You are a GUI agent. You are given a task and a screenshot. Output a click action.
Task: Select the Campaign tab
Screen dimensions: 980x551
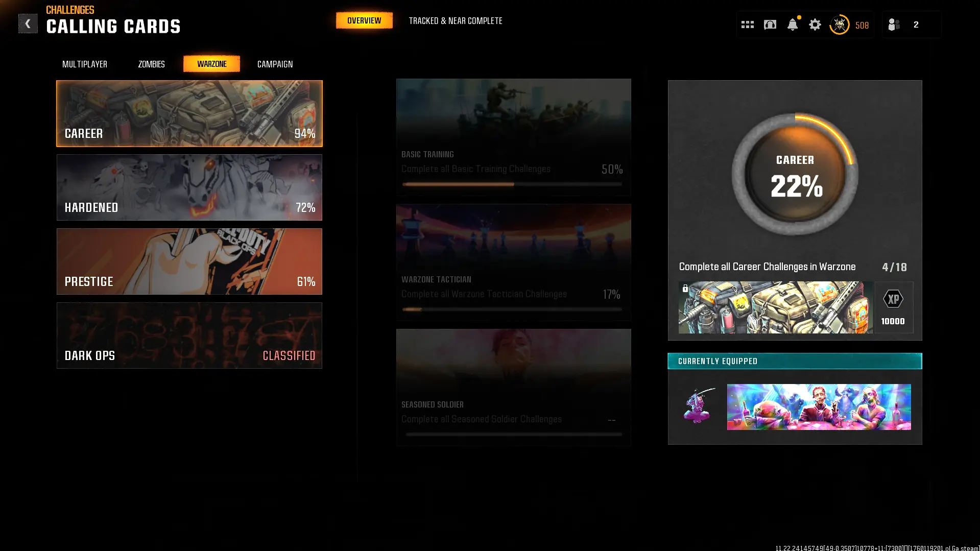pos(275,64)
